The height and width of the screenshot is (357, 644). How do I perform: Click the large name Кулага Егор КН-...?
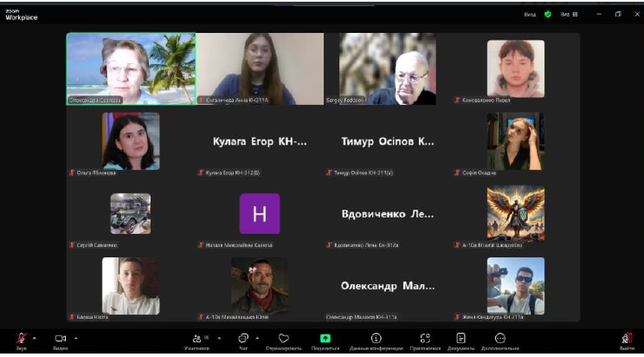260,141
